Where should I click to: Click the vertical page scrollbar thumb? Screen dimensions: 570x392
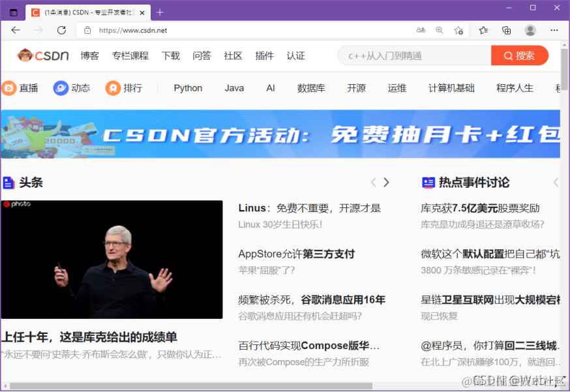[x=564, y=69]
